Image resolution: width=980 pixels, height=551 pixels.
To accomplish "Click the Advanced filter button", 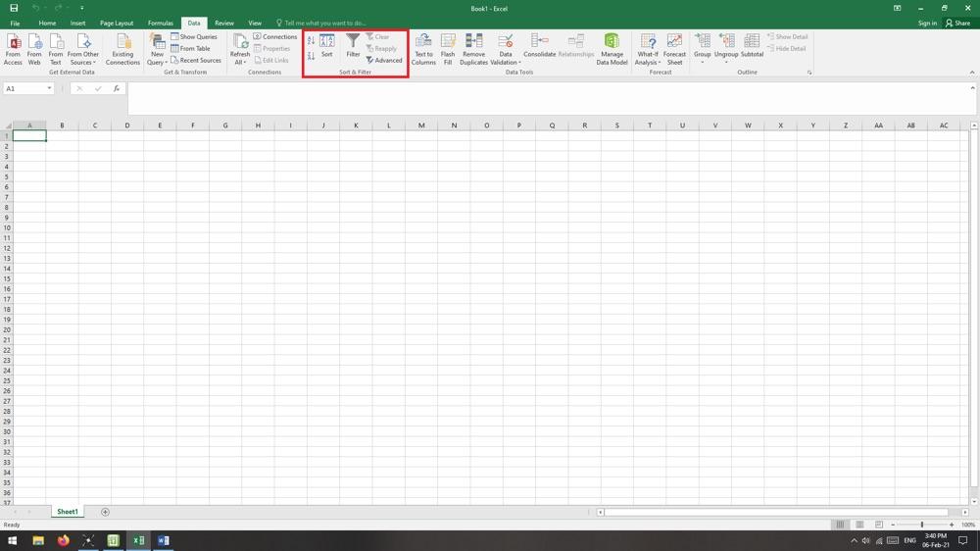I will click(x=384, y=60).
